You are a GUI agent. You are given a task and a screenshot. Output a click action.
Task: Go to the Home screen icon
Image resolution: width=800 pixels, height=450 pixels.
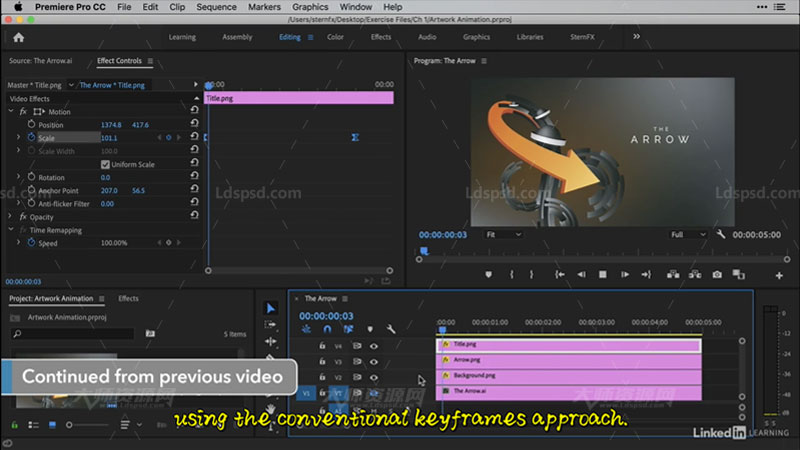tap(19, 37)
